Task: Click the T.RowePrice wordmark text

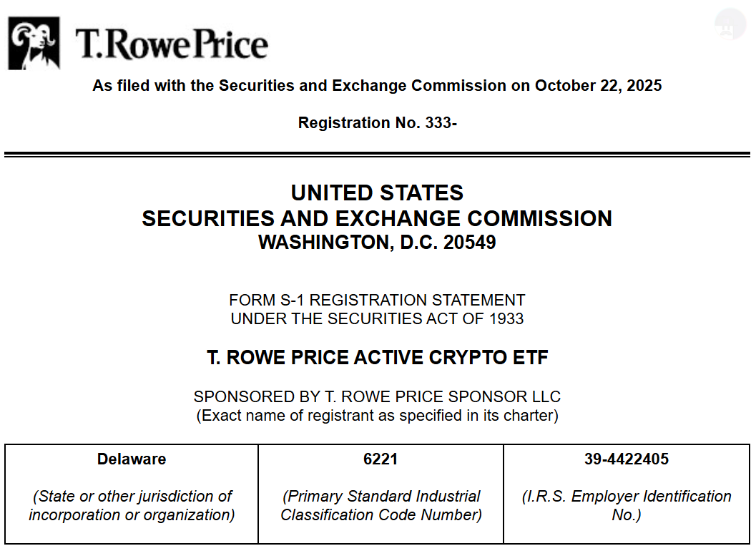Action: (171, 44)
